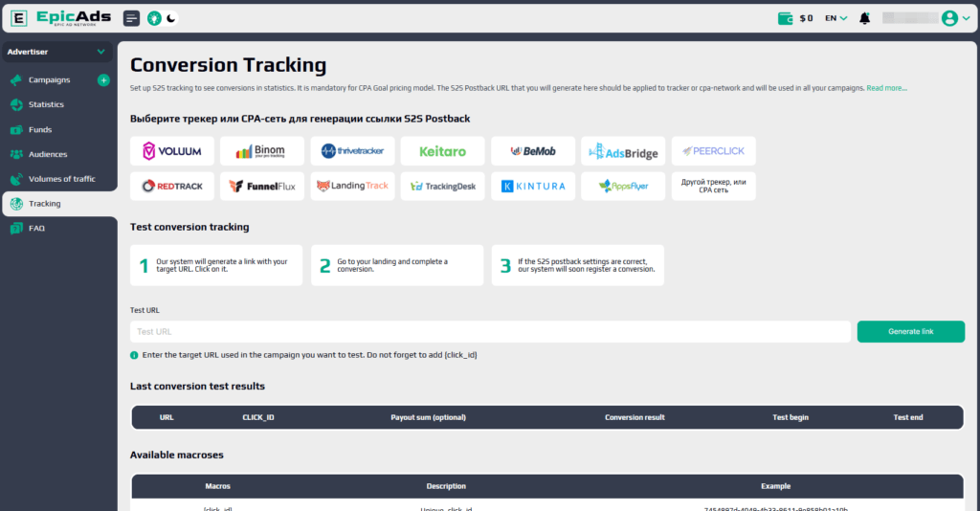Open Funds in the sidebar

(x=40, y=129)
